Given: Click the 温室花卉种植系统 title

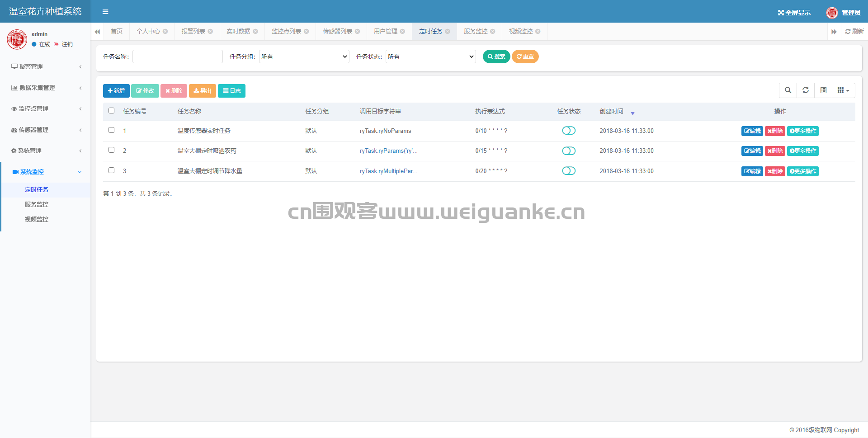Looking at the screenshot, I should click(45, 11).
